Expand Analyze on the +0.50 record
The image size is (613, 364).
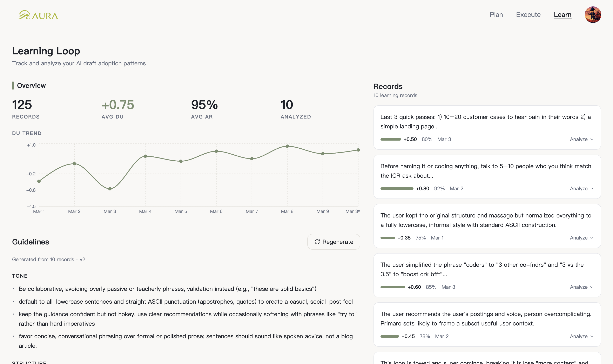click(581, 139)
